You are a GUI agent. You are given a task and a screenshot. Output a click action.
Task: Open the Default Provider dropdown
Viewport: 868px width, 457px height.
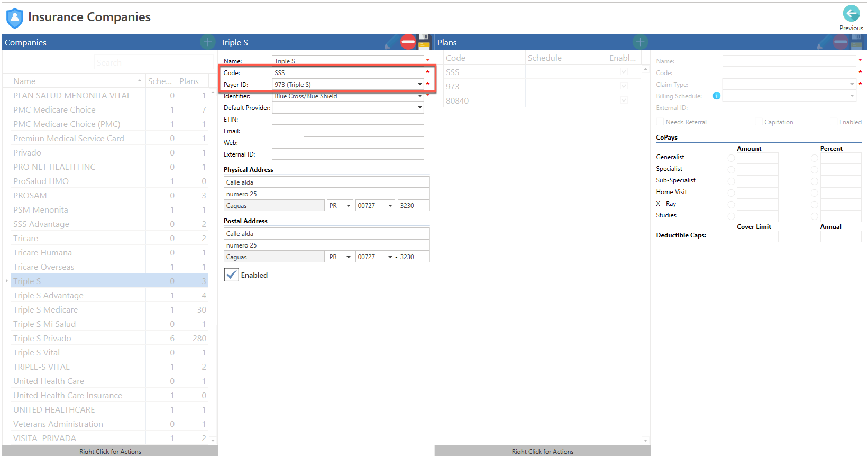[x=419, y=107]
